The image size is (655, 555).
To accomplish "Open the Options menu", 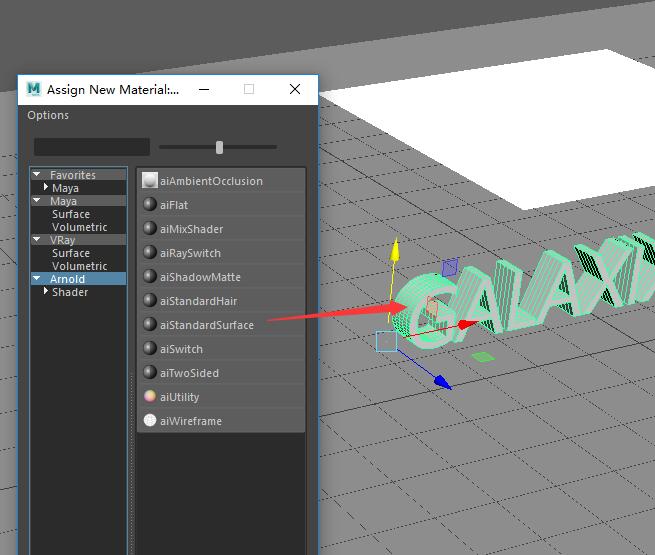I will click(48, 115).
